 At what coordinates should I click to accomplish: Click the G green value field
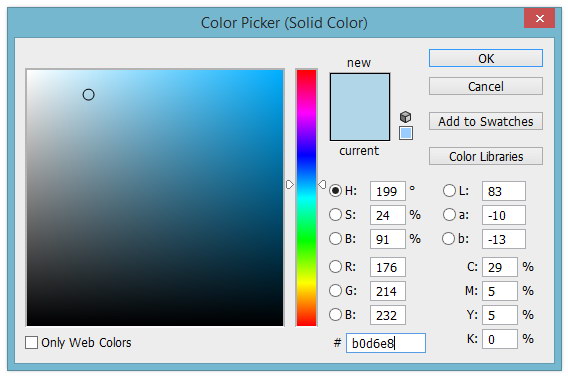pos(388,291)
